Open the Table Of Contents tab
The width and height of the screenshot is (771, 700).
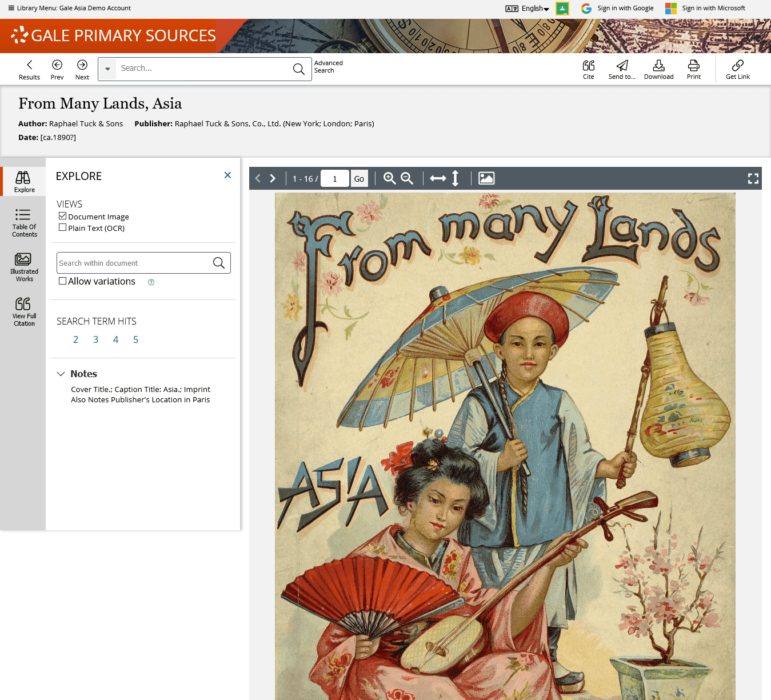coord(24,223)
